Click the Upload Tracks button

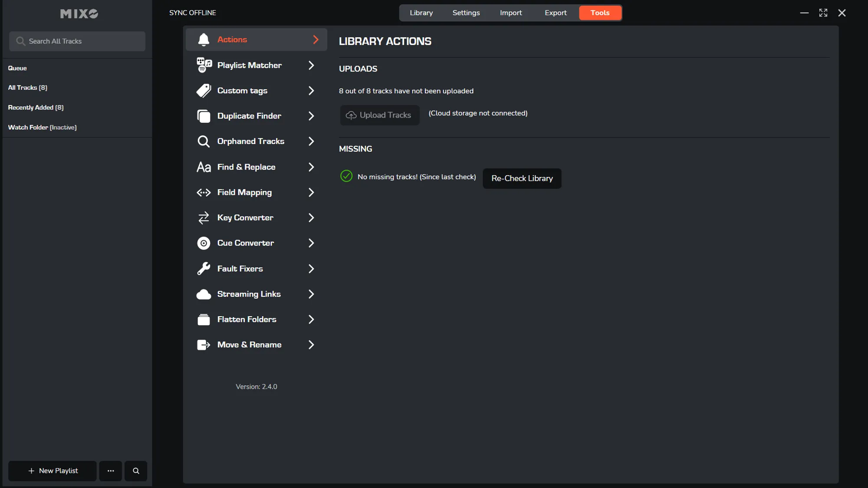pos(379,115)
